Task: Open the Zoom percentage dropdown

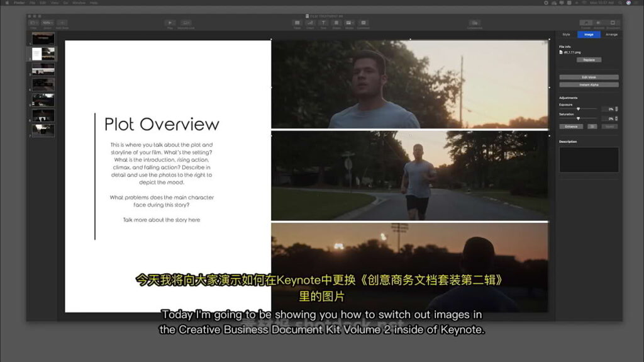Action: point(48,23)
